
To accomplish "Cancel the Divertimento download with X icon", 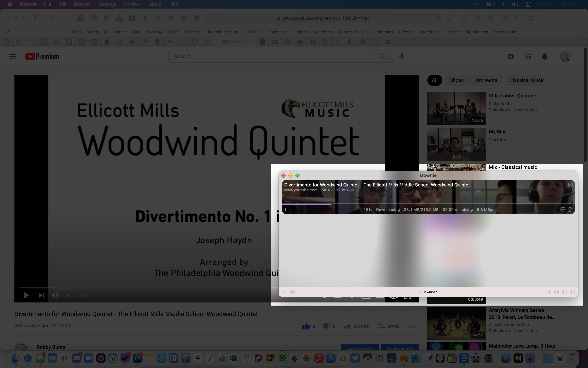I will tap(570, 185).
